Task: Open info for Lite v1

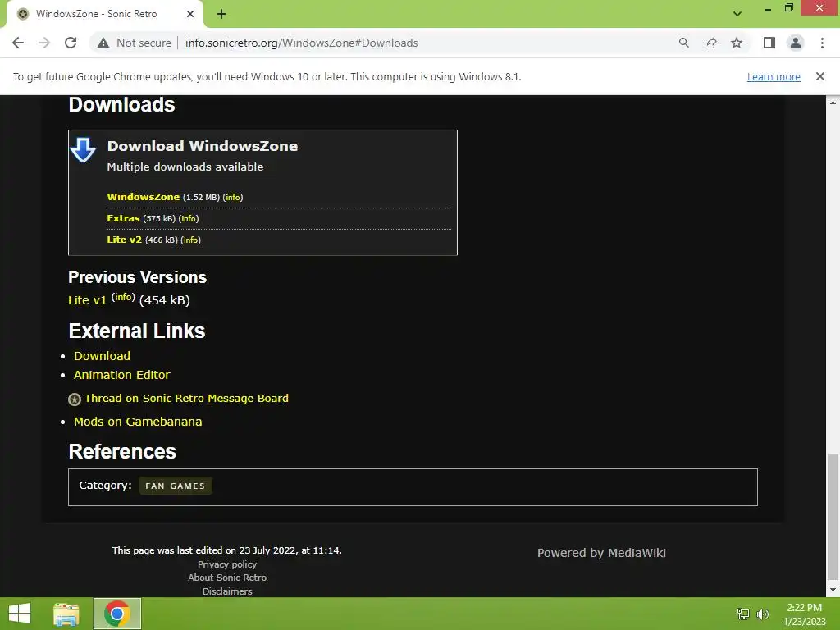Action: [x=123, y=297]
